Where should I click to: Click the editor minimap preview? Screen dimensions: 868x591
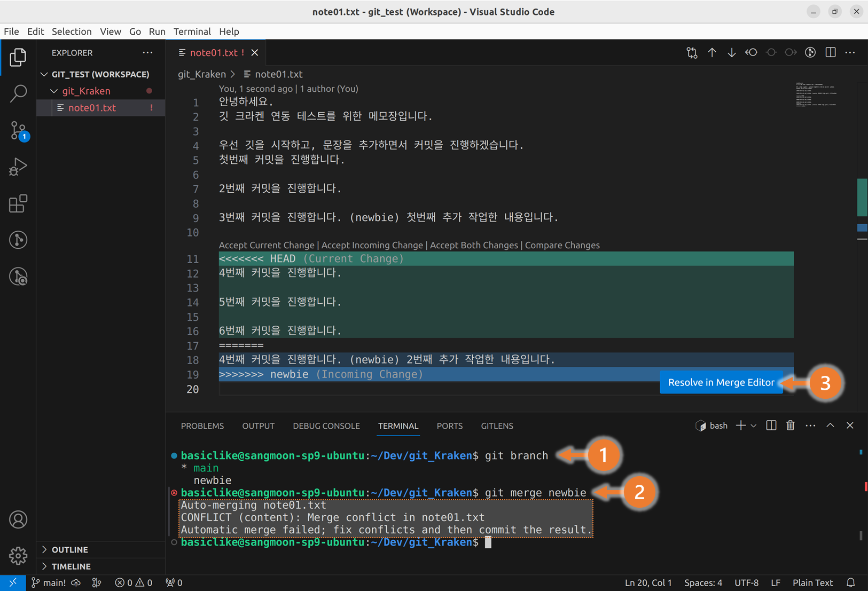(x=816, y=95)
